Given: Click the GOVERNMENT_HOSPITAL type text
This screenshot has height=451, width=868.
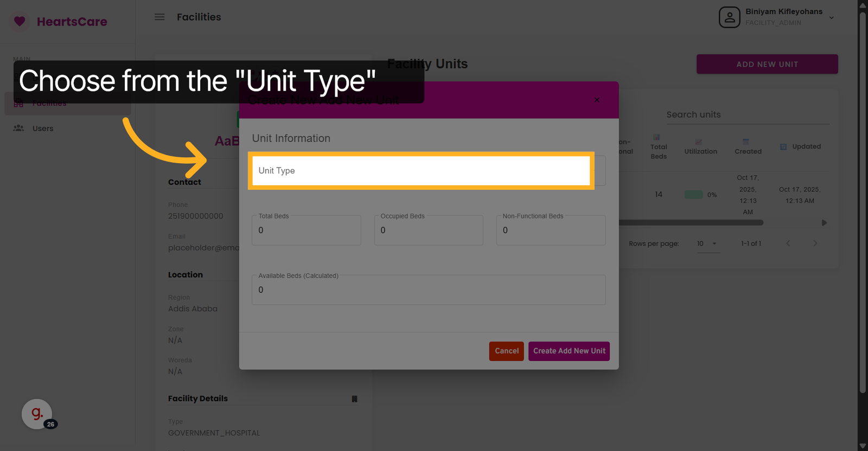Looking at the screenshot, I should coord(214,433).
